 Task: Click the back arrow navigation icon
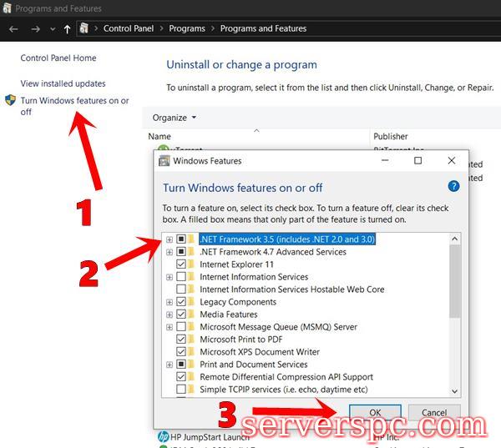tap(13, 28)
